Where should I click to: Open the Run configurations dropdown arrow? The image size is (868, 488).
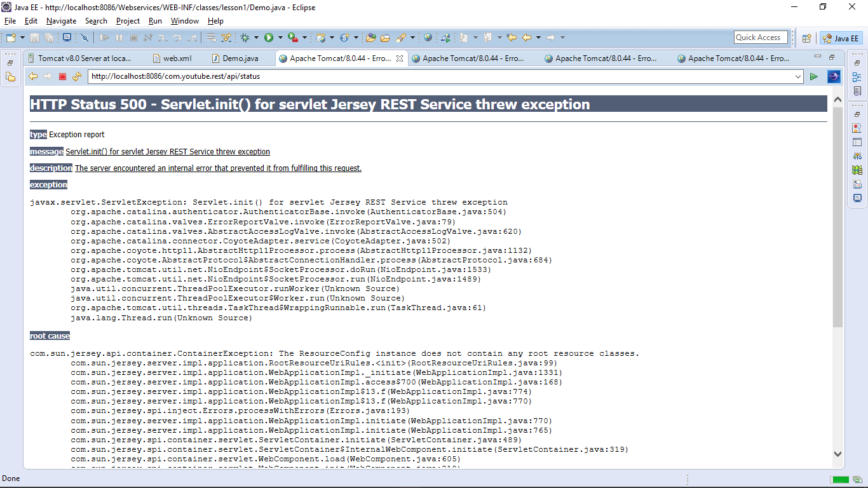[x=280, y=38]
